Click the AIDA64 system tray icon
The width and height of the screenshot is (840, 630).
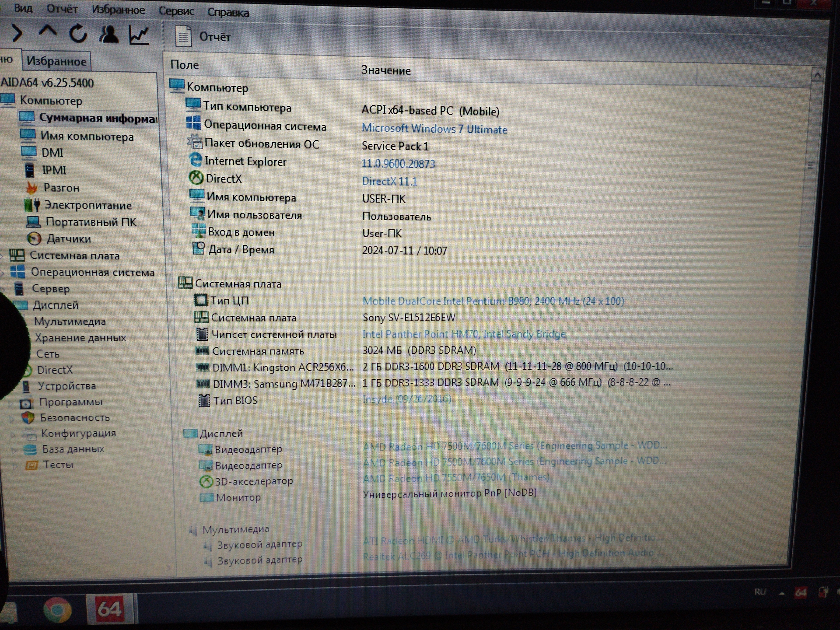click(x=801, y=593)
